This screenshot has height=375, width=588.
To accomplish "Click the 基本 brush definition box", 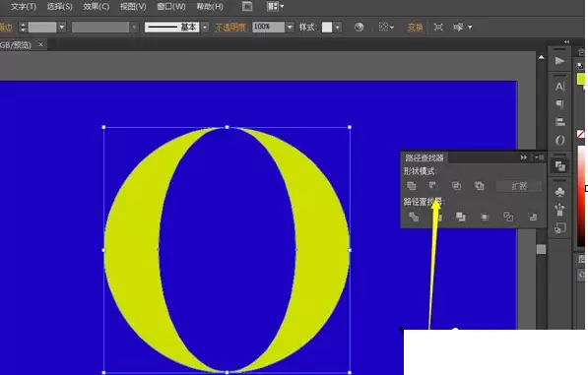I will click(171, 27).
